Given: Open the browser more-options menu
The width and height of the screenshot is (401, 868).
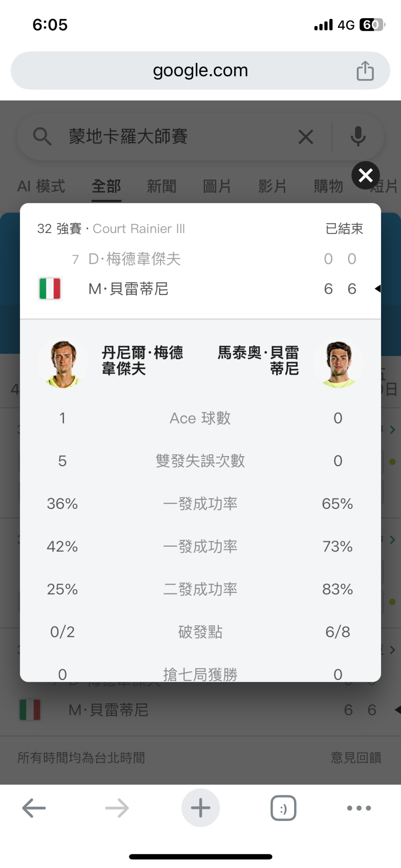Looking at the screenshot, I should pos(359,808).
